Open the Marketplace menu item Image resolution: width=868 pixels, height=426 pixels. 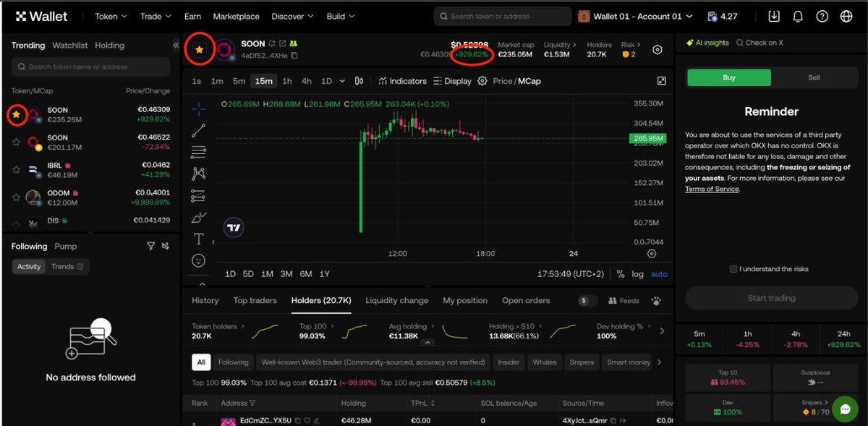coord(237,16)
